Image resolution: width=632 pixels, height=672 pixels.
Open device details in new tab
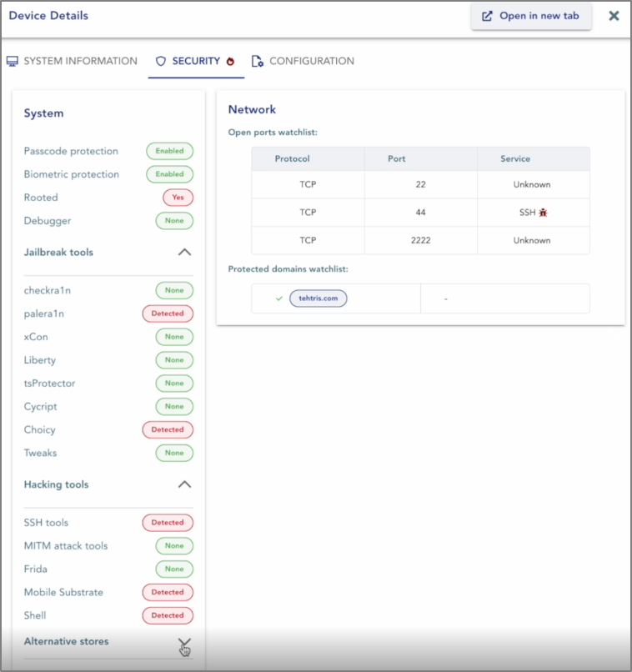tap(531, 17)
